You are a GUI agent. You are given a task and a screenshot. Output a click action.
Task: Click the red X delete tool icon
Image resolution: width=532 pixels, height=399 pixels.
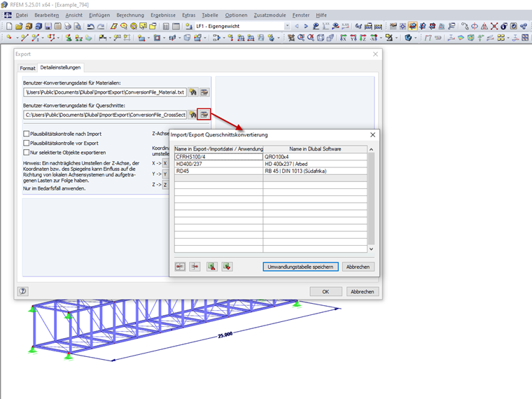pos(494,26)
